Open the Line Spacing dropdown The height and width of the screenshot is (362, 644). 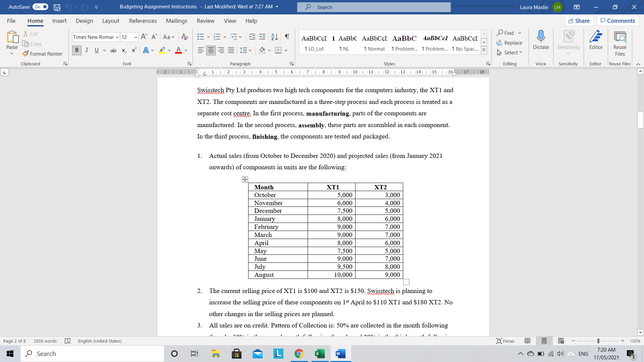[246, 50]
